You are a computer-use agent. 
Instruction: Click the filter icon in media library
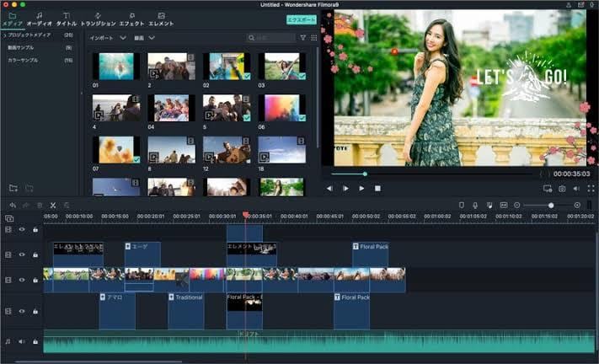point(302,37)
